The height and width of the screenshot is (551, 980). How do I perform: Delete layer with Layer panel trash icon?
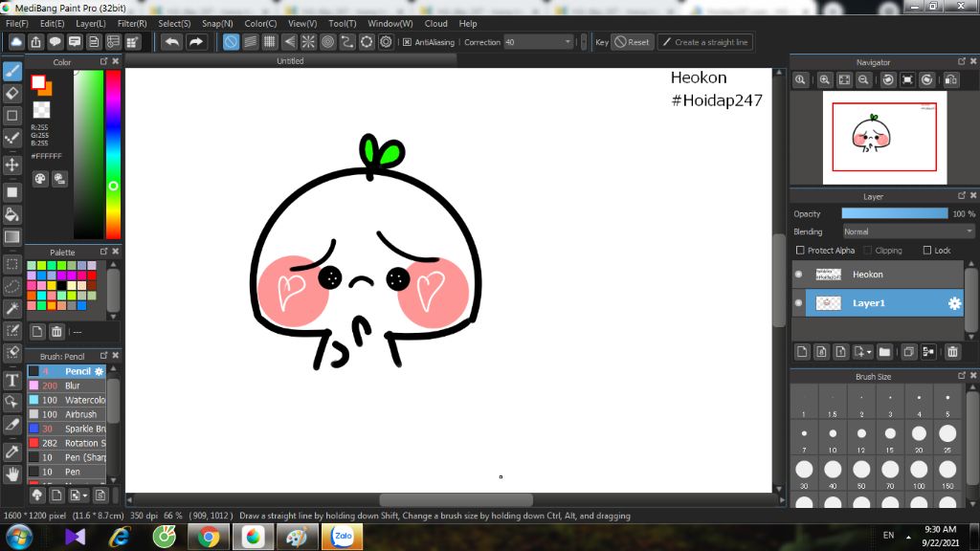[952, 352]
